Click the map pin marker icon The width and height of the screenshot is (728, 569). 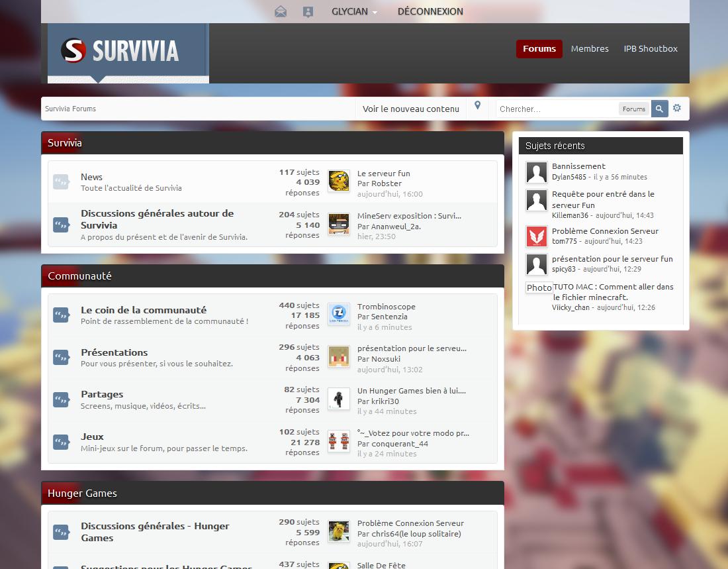[477, 105]
